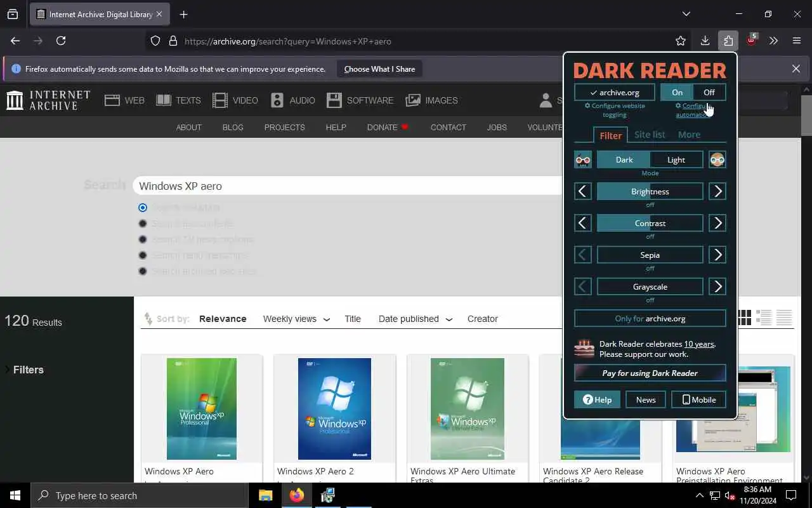Open the red uBlock extension icon

point(751,40)
